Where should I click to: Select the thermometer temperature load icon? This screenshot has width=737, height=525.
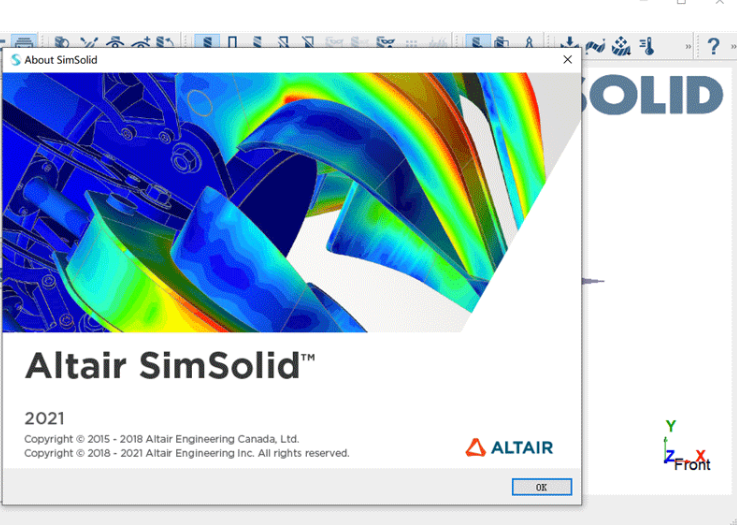tap(647, 46)
